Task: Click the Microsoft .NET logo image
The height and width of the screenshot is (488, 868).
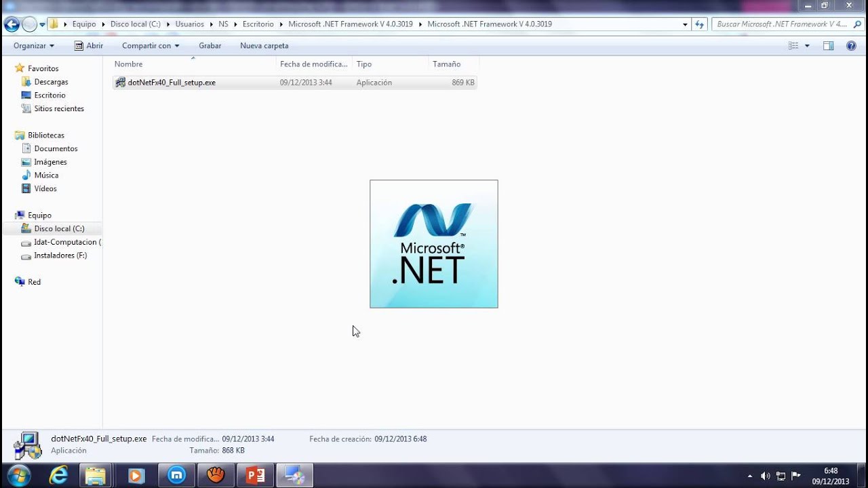Action: (434, 244)
